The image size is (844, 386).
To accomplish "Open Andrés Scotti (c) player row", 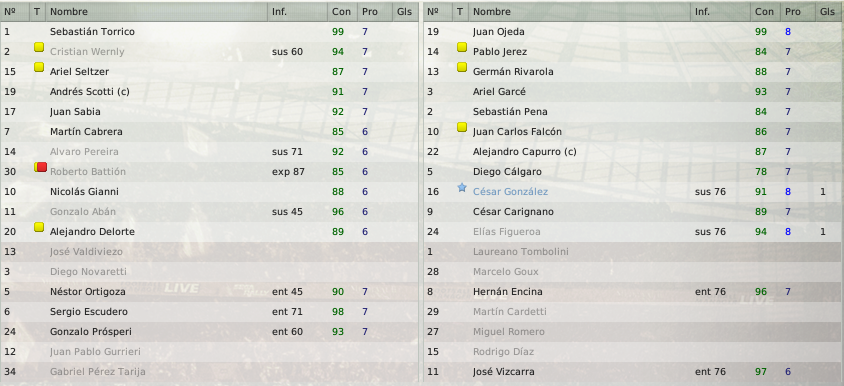I will [209, 92].
